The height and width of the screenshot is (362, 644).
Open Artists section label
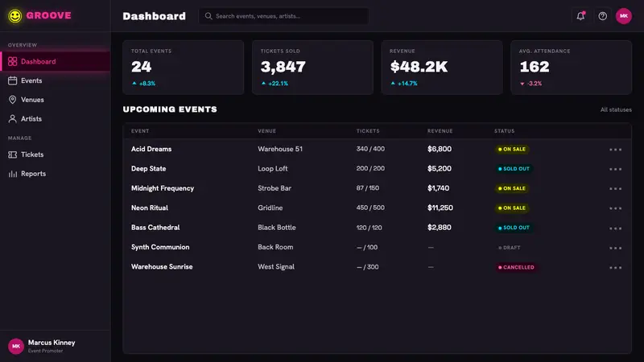tap(31, 118)
